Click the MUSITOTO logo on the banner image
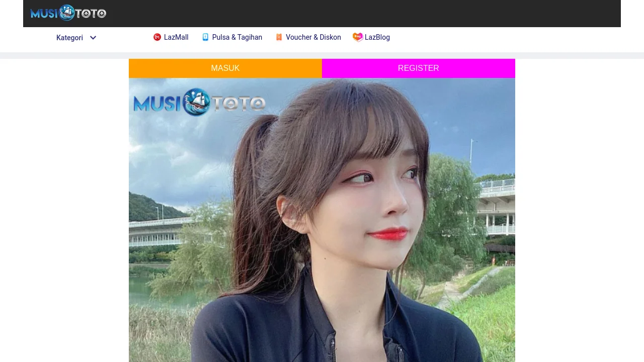The width and height of the screenshot is (644, 362). tap(200, 102)
